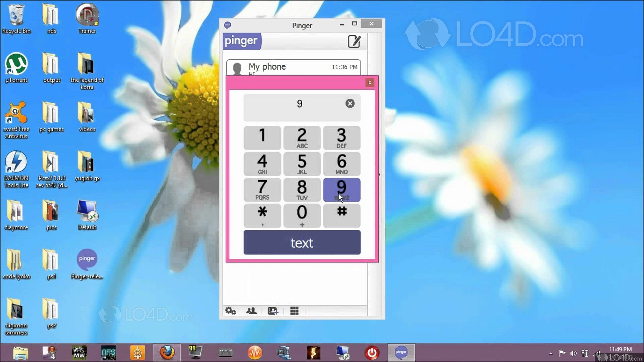Image resolution: width=644 pixels, height=362 pixels.
Task: Open the contacts people icon
Action: 252,311
